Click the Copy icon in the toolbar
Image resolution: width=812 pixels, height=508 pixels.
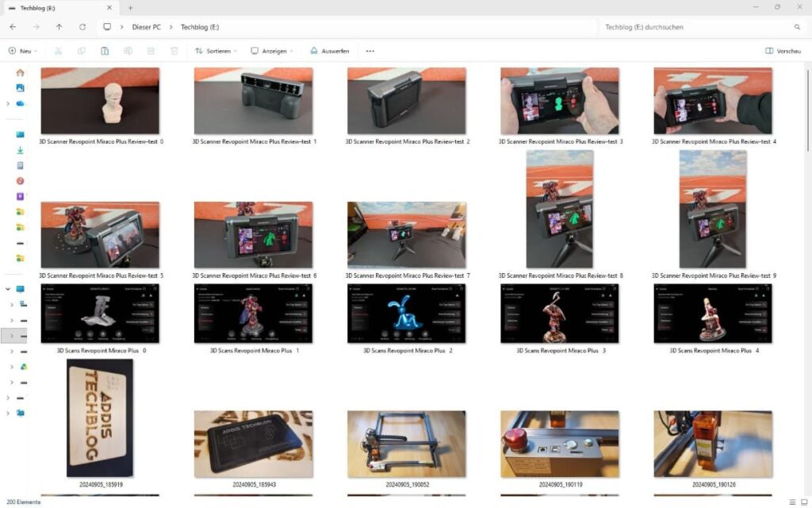tap(82, 51)
